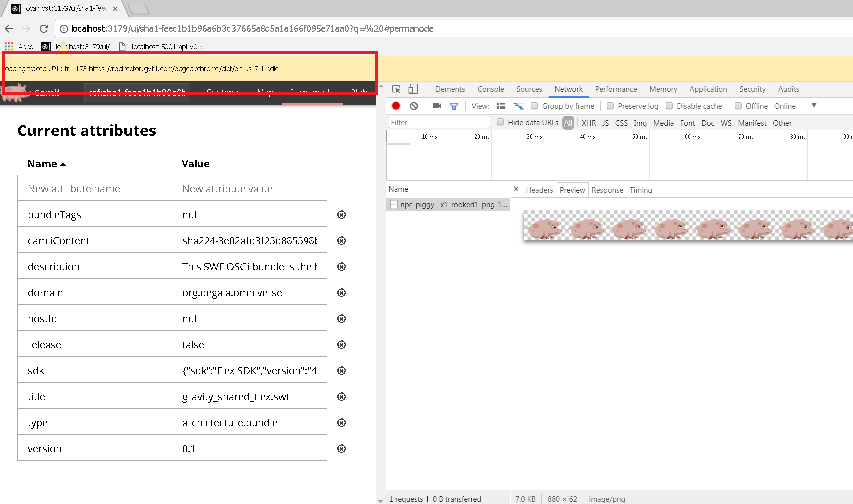Reload the current page
853x504 pixels.
coord(44,29)
